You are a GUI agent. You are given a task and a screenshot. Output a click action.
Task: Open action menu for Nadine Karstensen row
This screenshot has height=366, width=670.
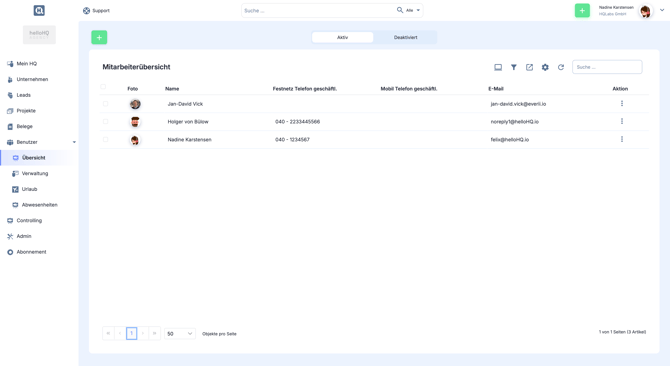point(622,139)
